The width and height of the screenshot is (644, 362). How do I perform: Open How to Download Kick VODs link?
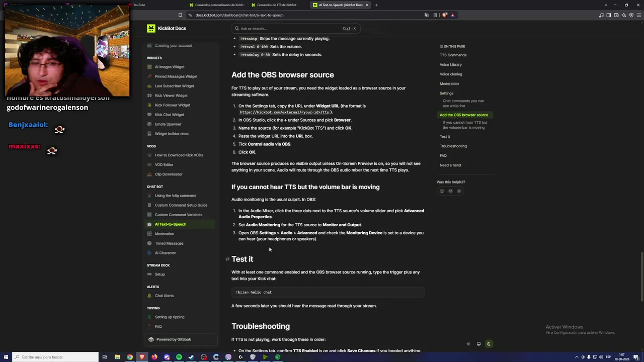[179, 155]
